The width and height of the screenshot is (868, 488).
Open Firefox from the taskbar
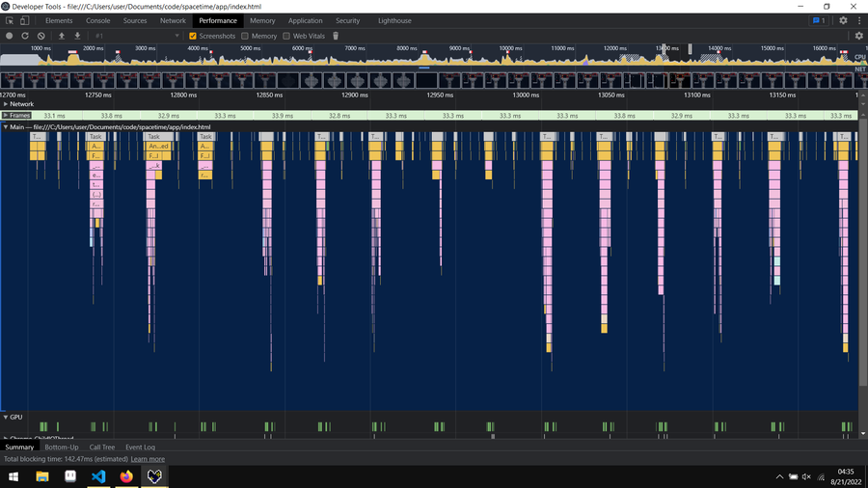click(x=126, y=476)
